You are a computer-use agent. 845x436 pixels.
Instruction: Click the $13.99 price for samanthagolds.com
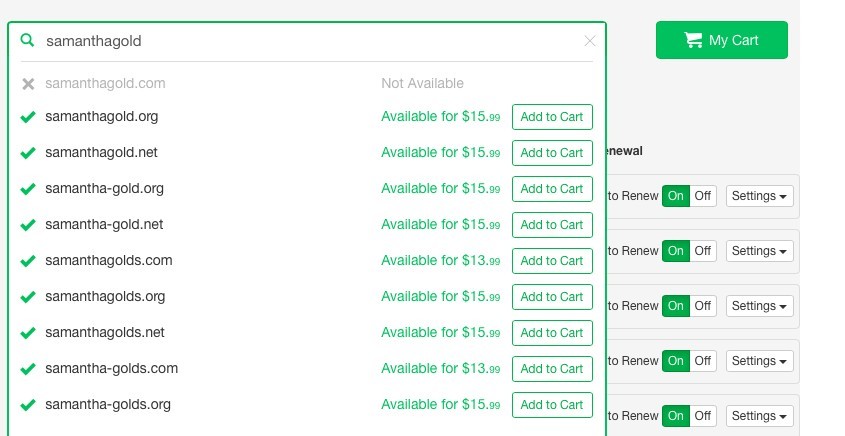tap(481, 261)
